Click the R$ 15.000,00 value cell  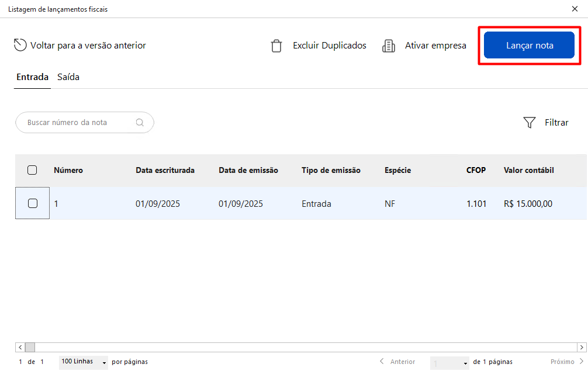point(528,204)
